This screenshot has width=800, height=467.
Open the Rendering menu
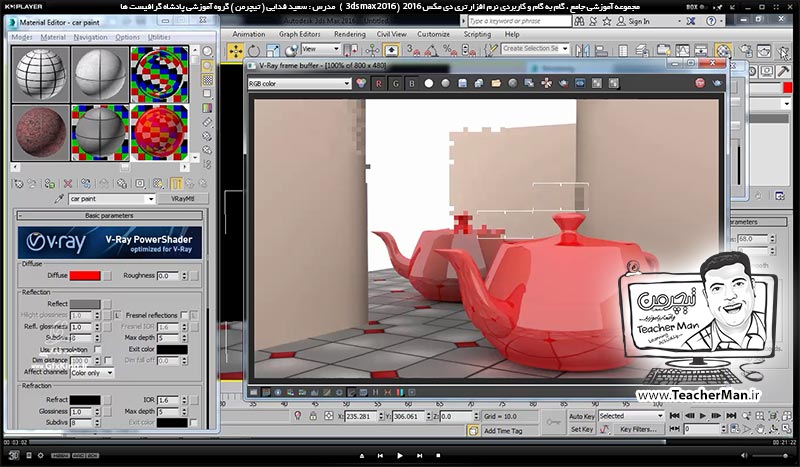[349, 34]
